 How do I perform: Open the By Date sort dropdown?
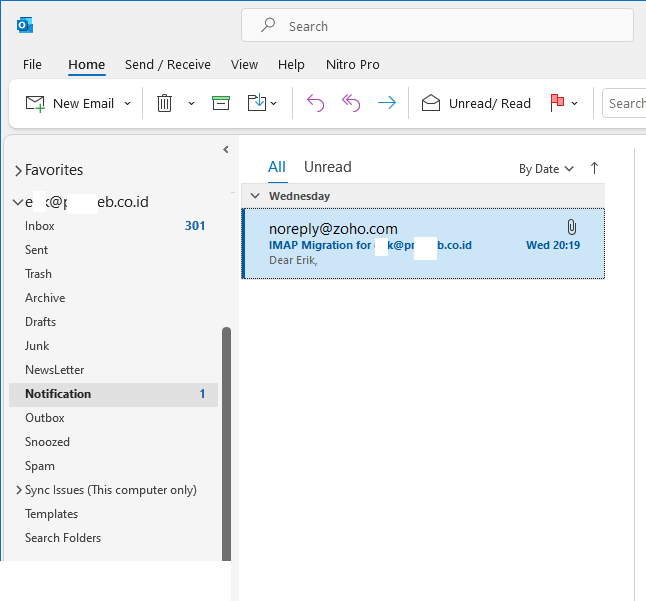(x=546, y=169)
